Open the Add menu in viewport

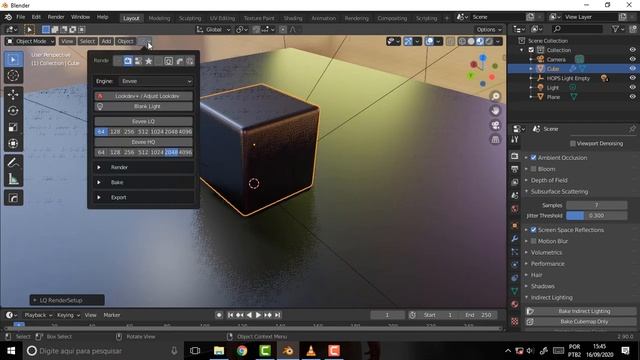click(106, 41)
